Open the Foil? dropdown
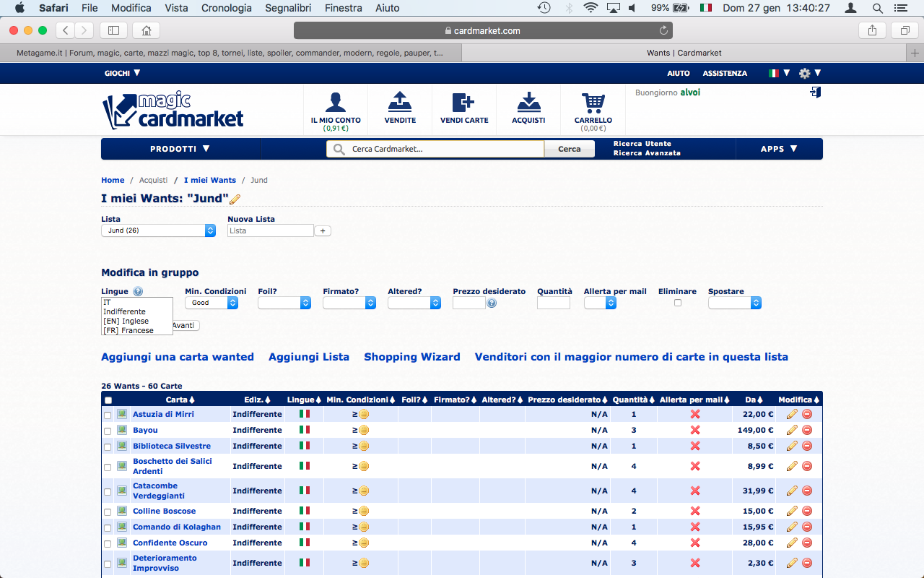 click(x=284, y=303)
